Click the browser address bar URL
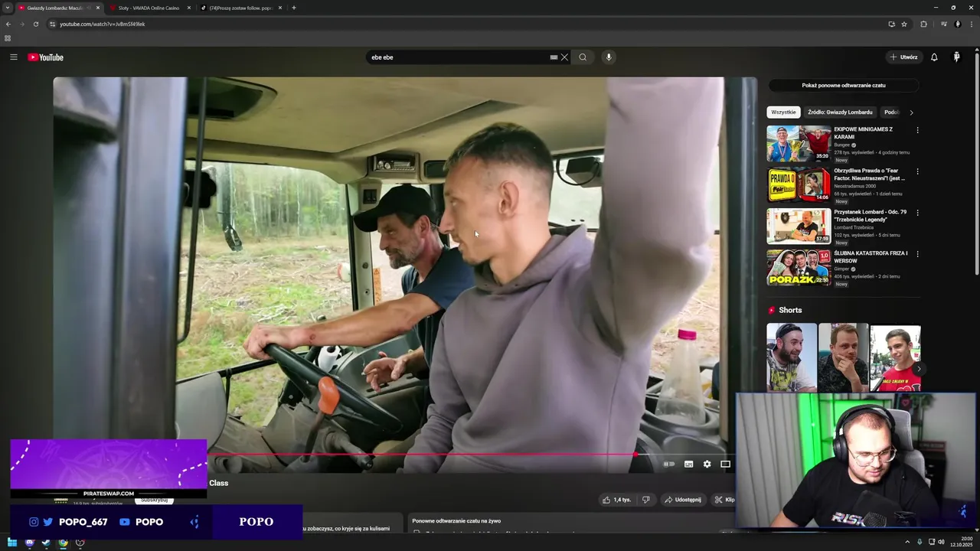980x551 pixels. point(102,24)
